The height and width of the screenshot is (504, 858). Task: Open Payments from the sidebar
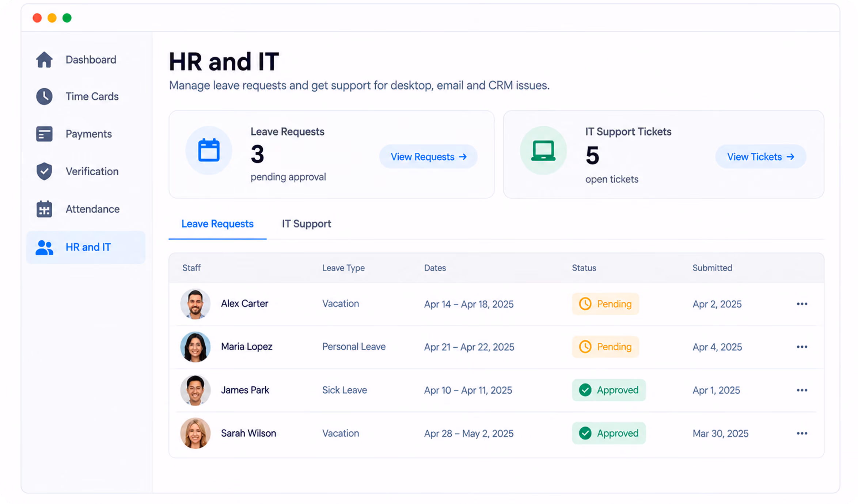(86, 134)
